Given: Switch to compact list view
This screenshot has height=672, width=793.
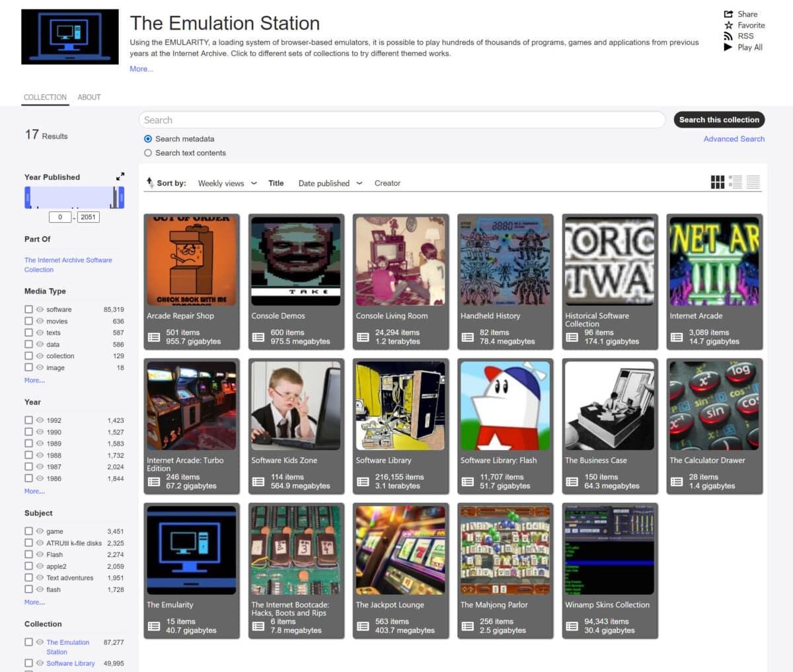Looking at the screenshot, I should click(753, 182).
